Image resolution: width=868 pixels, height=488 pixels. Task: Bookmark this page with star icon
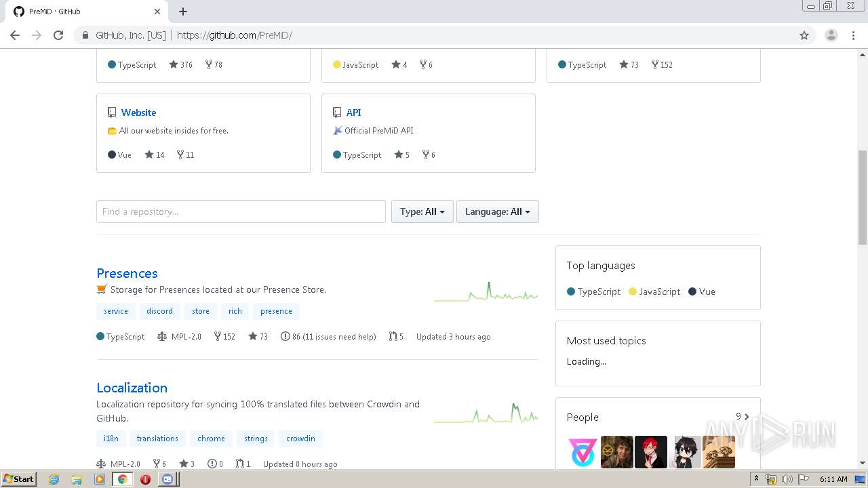(x=804, y=35)
